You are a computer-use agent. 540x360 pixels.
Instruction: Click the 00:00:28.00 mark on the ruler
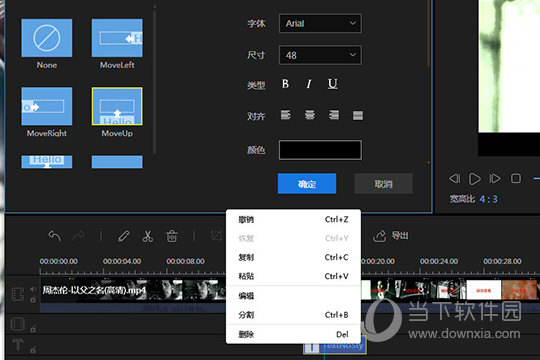coord(502,261)
